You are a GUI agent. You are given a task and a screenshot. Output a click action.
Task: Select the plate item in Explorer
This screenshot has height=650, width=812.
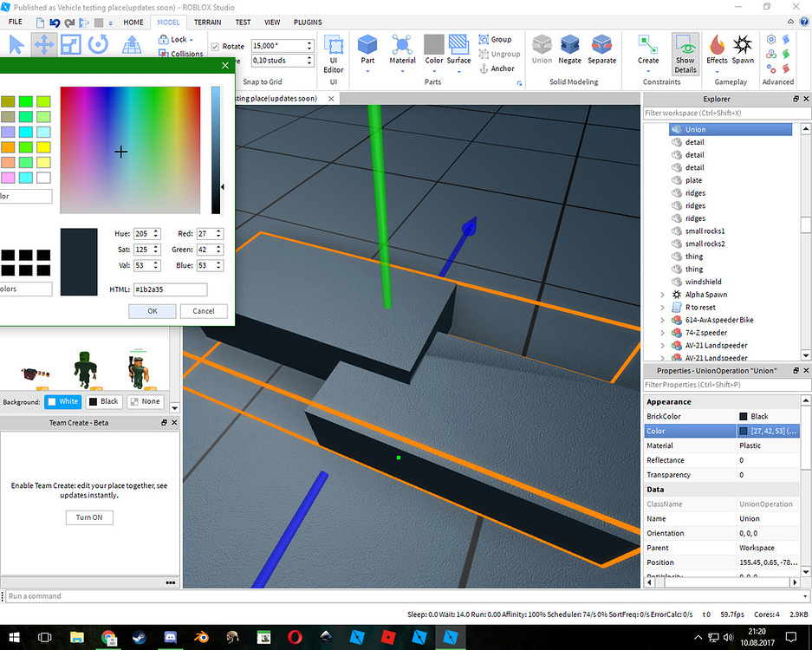click(x=693, y=180)
